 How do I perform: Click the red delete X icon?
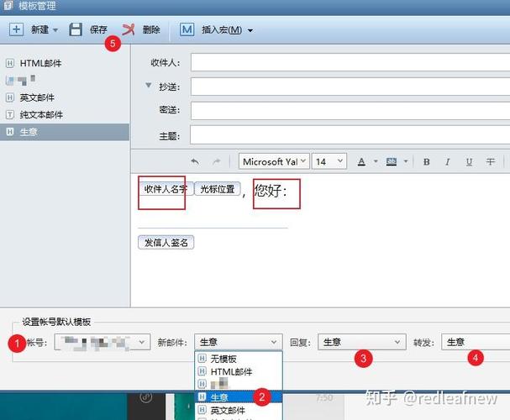click(129, 29)
